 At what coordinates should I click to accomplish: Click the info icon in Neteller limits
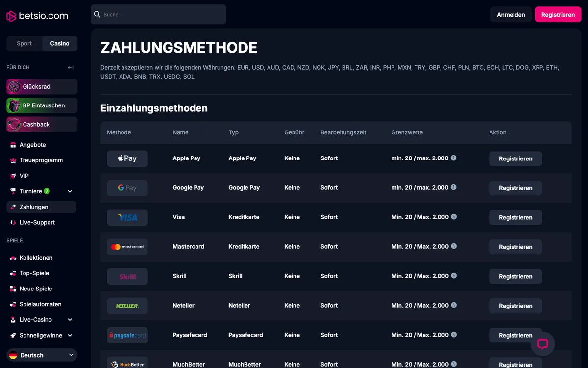pos(454,305)
